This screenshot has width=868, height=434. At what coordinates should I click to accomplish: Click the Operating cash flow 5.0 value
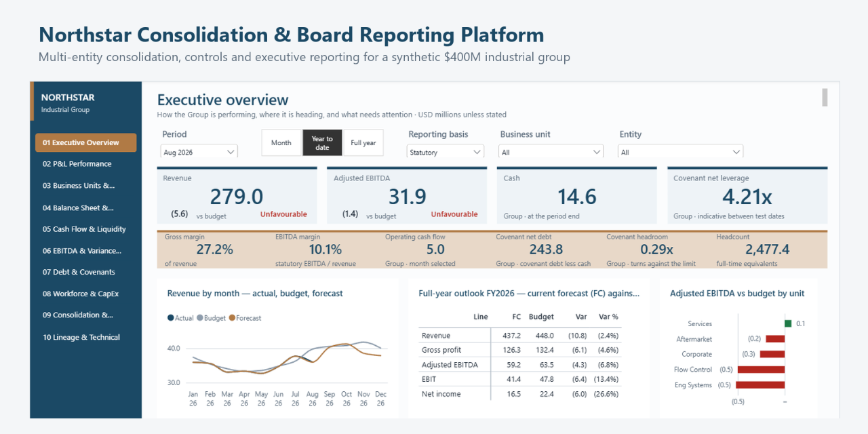pyautogui.click(x=435, y=250)
